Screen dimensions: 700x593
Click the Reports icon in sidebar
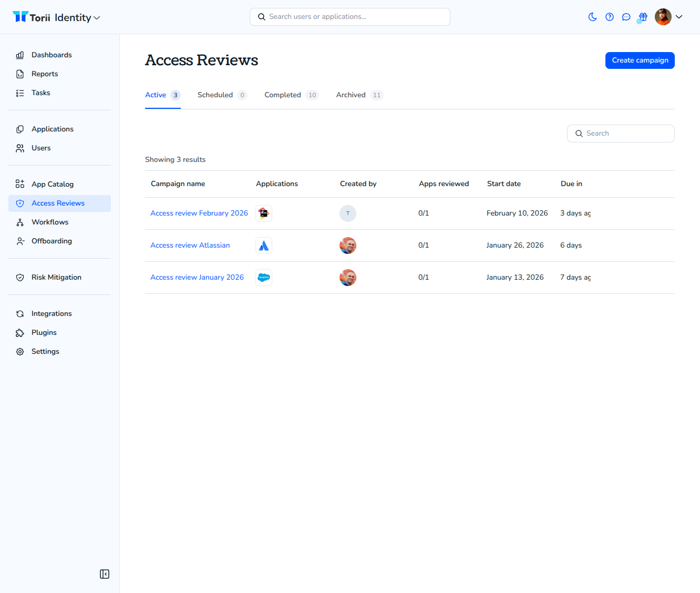[x=20, y=74]
